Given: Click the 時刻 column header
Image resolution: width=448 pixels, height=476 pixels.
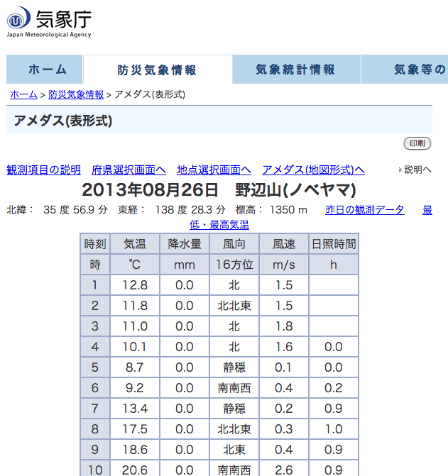Looking at the screenshot, I should [95, 244].
